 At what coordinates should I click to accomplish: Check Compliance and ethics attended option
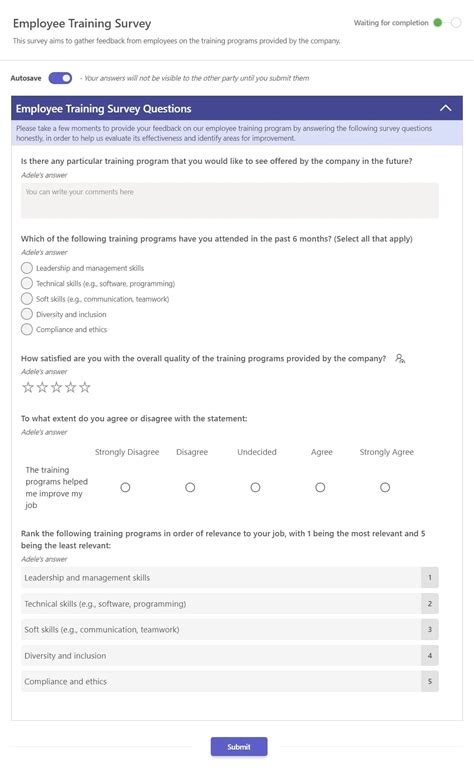[27, 330]
